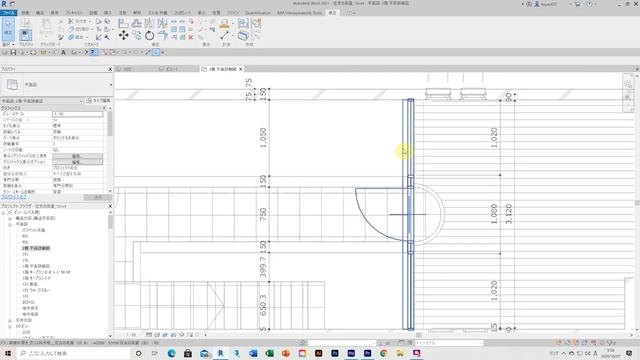The image size is (640, 360).
Task: Select the Mirror Draw Axis tool
Action: (162, 23)
